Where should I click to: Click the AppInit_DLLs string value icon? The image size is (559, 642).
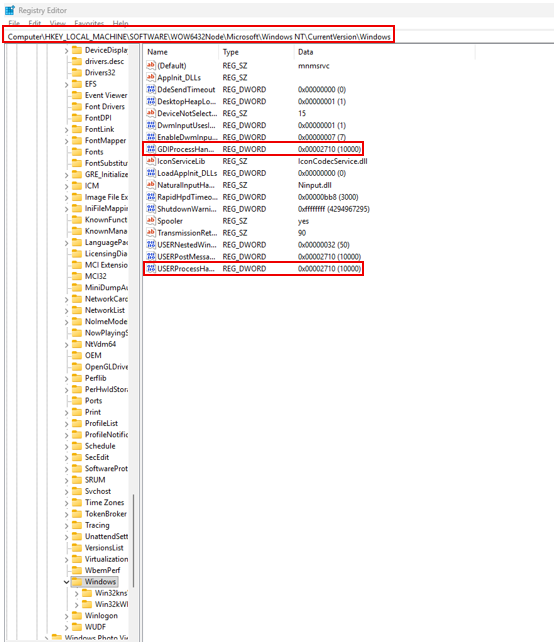tap(151, 77)
